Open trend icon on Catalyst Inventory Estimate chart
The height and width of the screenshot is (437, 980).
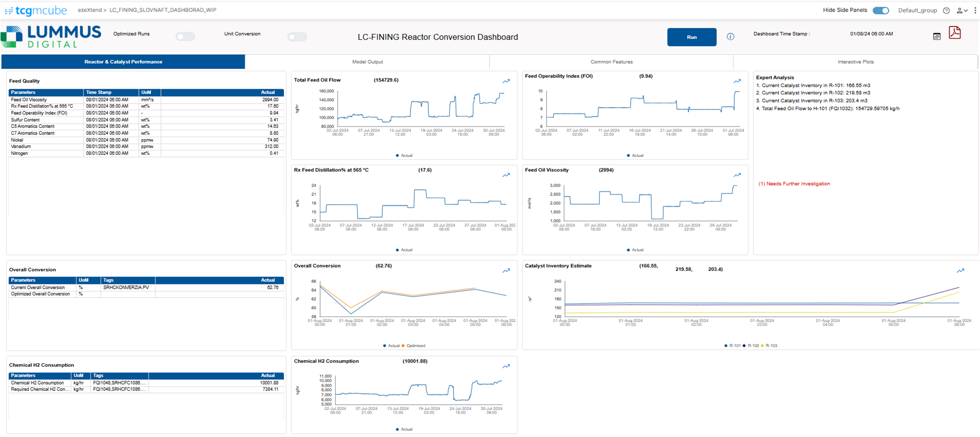click(960, 270)
